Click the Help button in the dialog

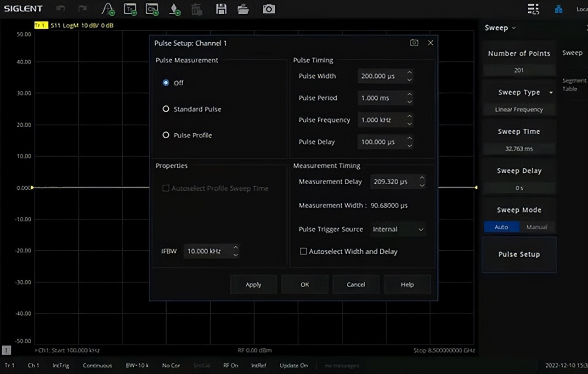click(x=407, y=284)
